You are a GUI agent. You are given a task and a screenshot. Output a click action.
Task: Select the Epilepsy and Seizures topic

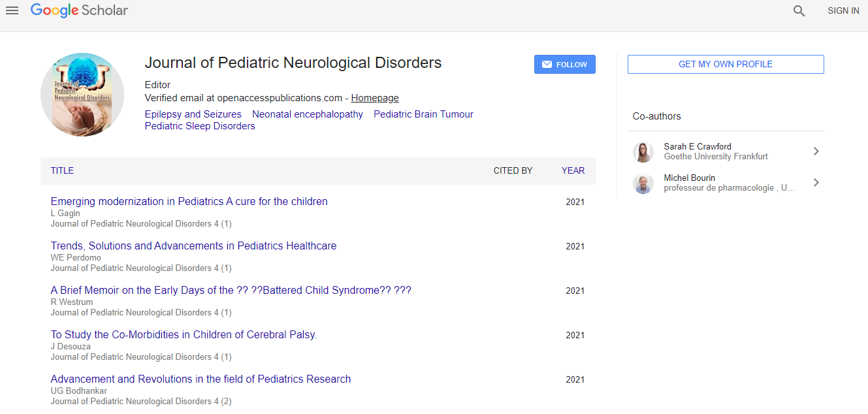click(x=193, y=114)
